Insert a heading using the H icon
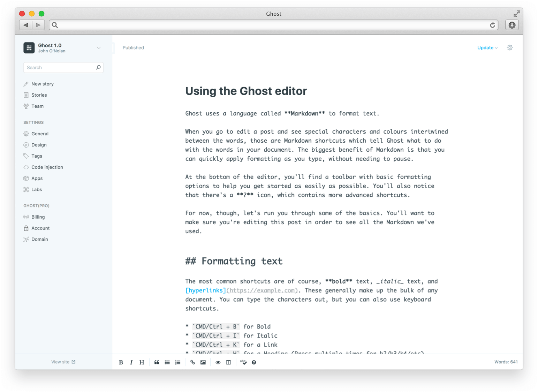 142,362
